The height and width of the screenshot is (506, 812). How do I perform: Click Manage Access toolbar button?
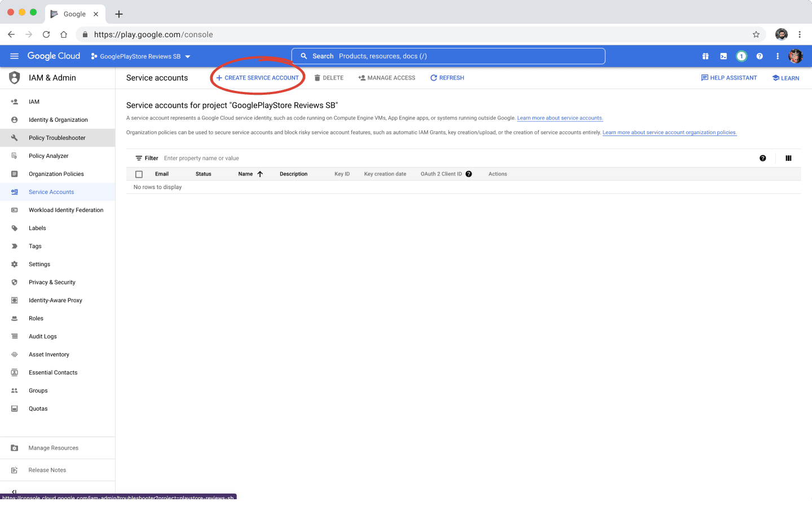[x=387, y=78]
